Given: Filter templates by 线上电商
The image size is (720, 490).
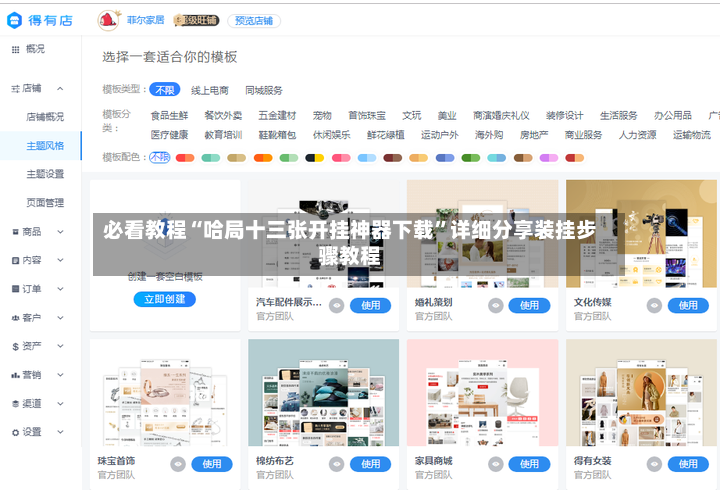Looking at the screenshot, I should [x=210, y=90].
